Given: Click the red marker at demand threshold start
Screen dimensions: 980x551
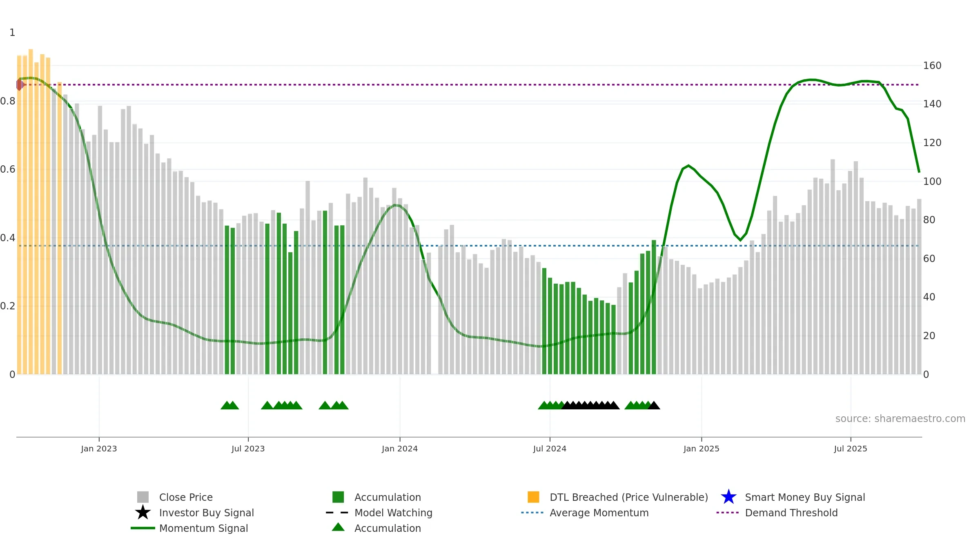Looking at the screenshot, I should tap(20, 85).
